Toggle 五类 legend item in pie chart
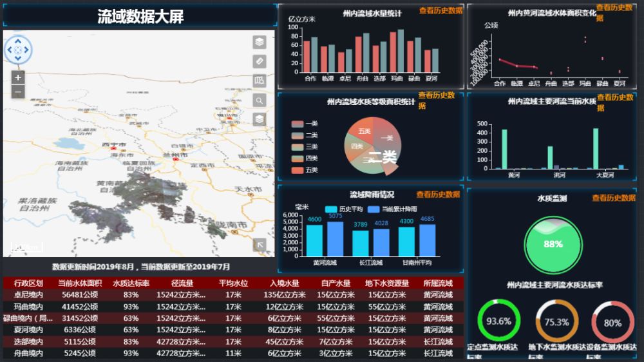This screenshot has height=362, width=644. (x=304, y=170)
